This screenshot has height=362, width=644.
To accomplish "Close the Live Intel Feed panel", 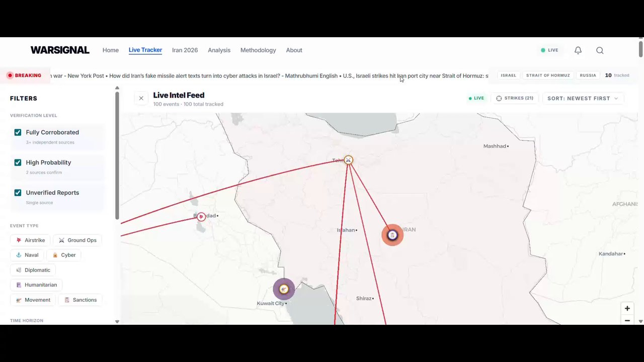I will point(141,99).
